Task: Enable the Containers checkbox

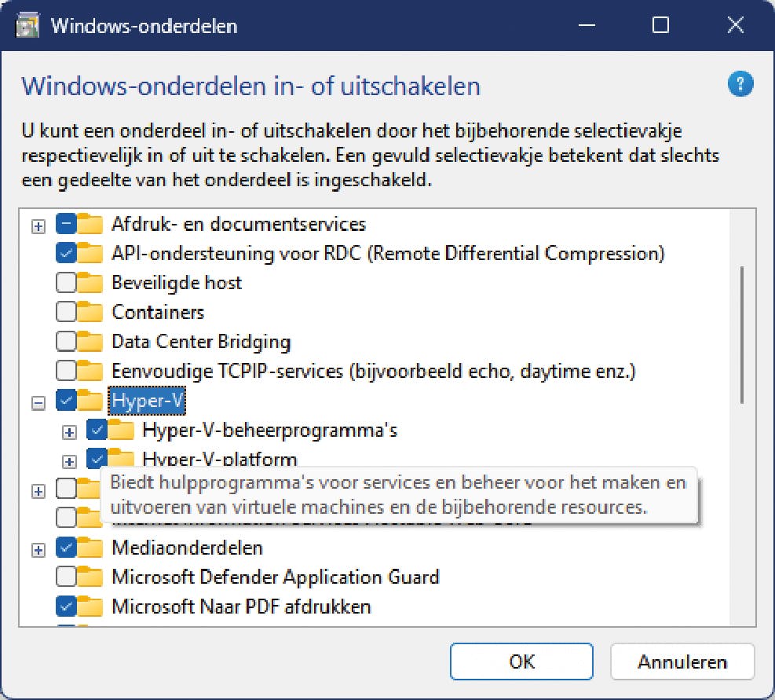Action: (66, 313)
